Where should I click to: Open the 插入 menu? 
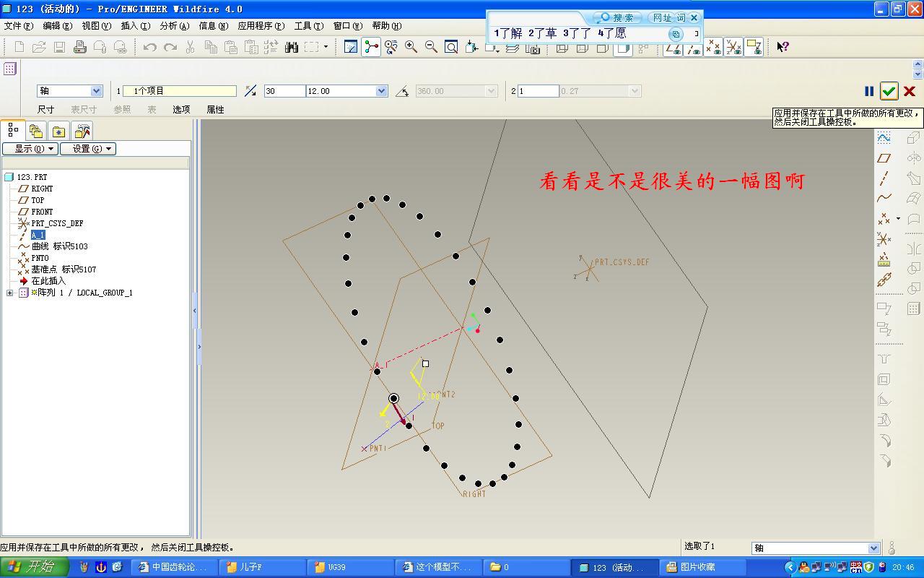click(x=136, y=26)
